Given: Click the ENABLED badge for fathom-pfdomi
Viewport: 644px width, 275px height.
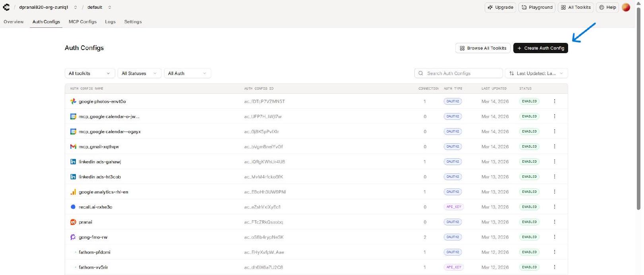Looking at the screenshot, I should click(x=529, y=252).
